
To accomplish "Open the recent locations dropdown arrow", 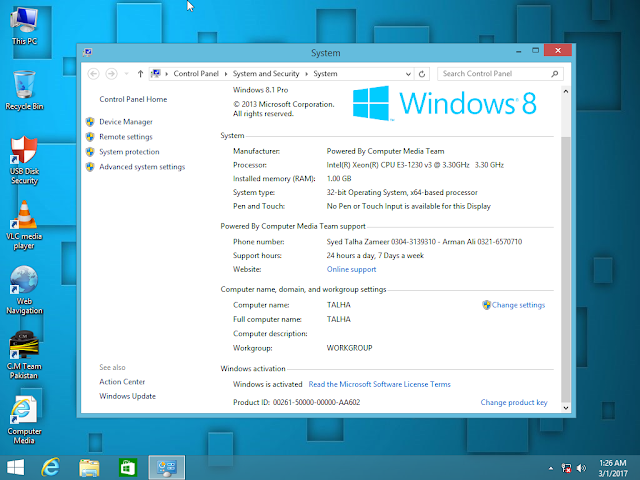I will [x=127, y=74].
